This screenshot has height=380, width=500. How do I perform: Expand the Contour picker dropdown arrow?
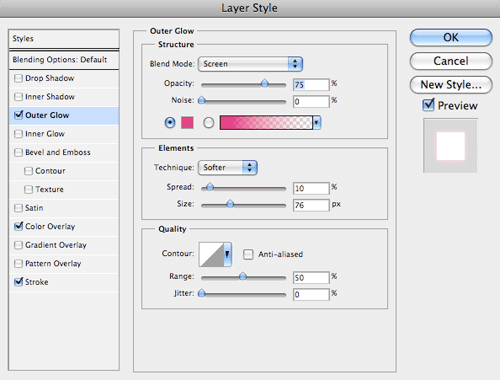coord(228,254)
